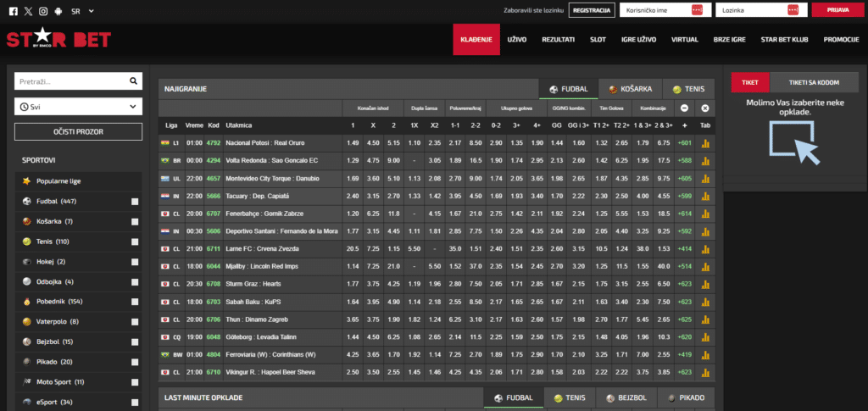Check the Hokej (2) checkbox

(x=135, y=262)
